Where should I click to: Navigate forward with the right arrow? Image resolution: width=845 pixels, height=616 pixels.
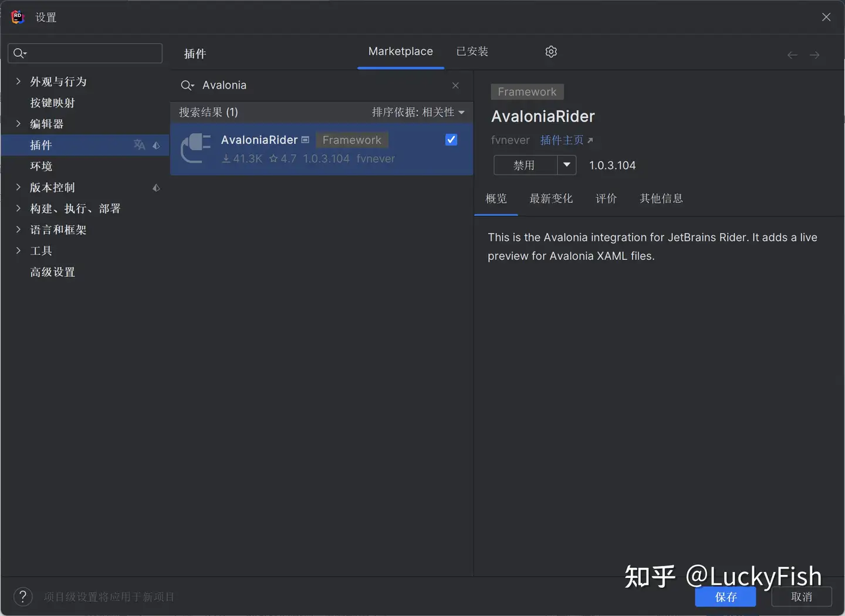tap(814, 55)
